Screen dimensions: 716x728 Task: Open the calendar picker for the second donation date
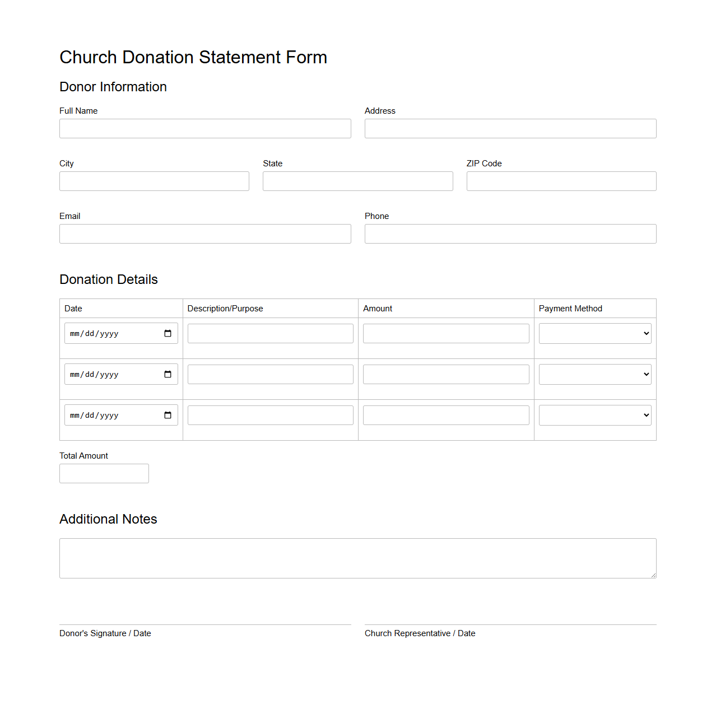click(167, 374)
